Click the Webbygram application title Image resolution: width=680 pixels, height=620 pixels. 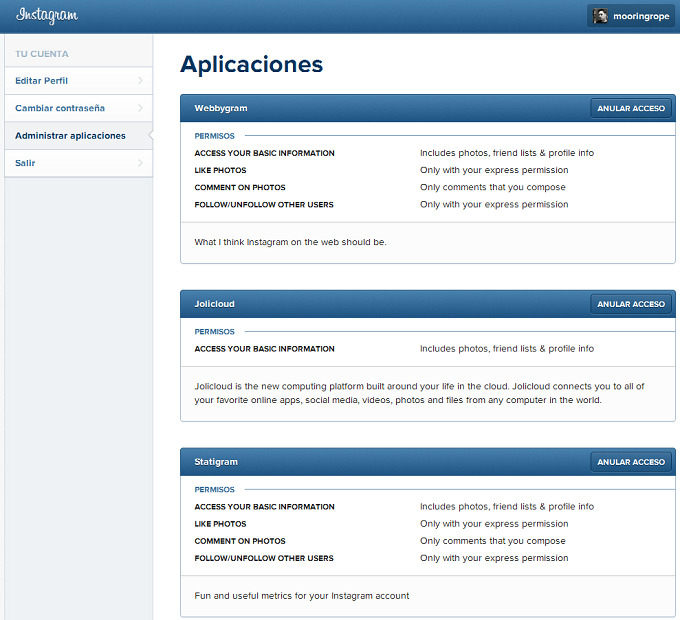(x=221, y=108)
